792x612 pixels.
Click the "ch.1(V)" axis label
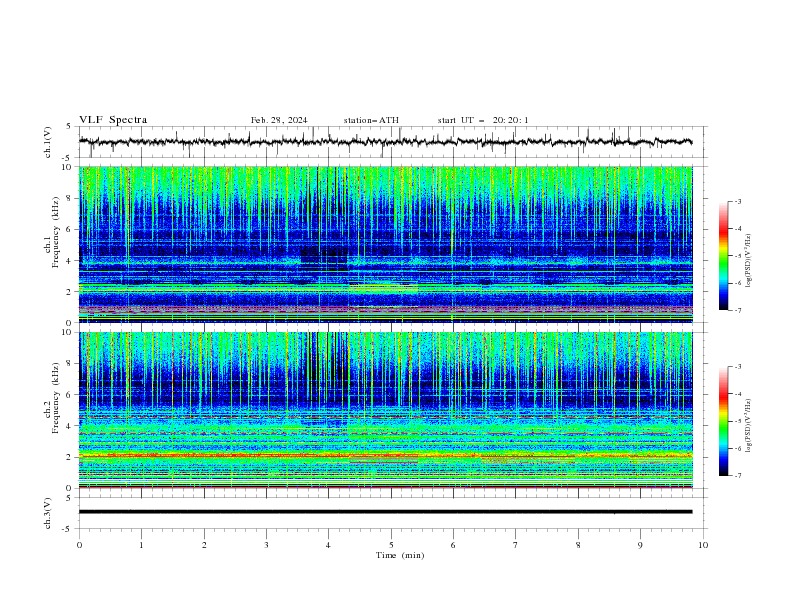(48, 142)
